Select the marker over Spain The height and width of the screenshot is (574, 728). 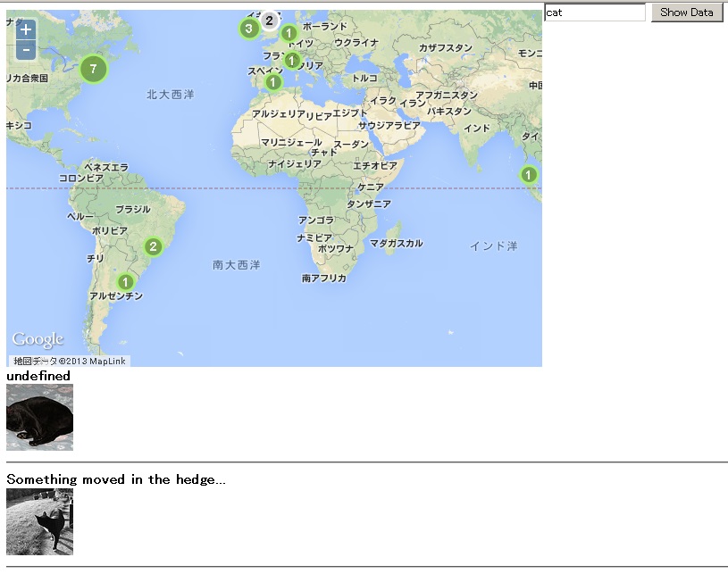click(x=273, y=82)
